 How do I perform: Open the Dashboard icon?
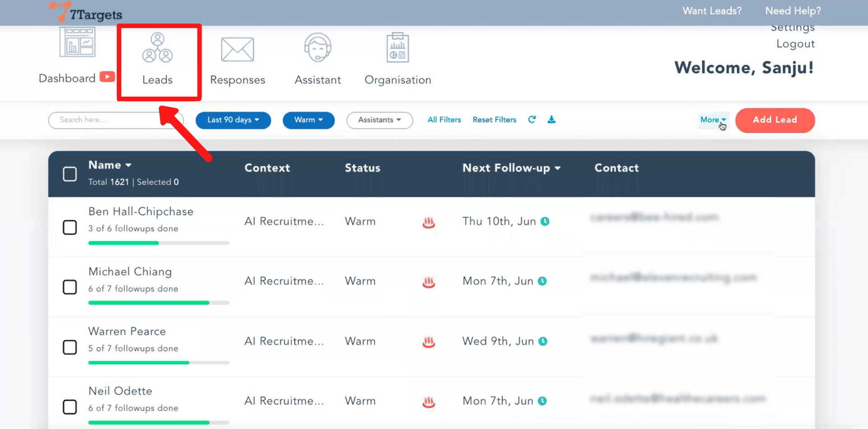[77, 42]
